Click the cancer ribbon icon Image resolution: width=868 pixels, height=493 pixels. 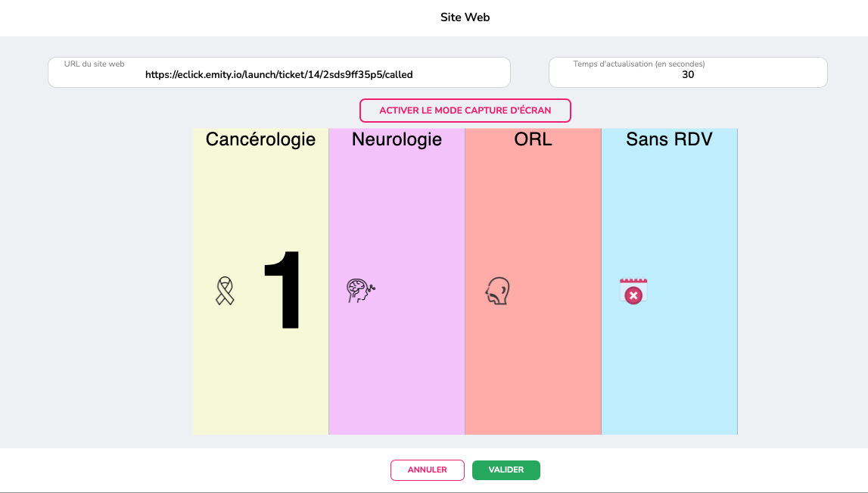pos(225,291)
